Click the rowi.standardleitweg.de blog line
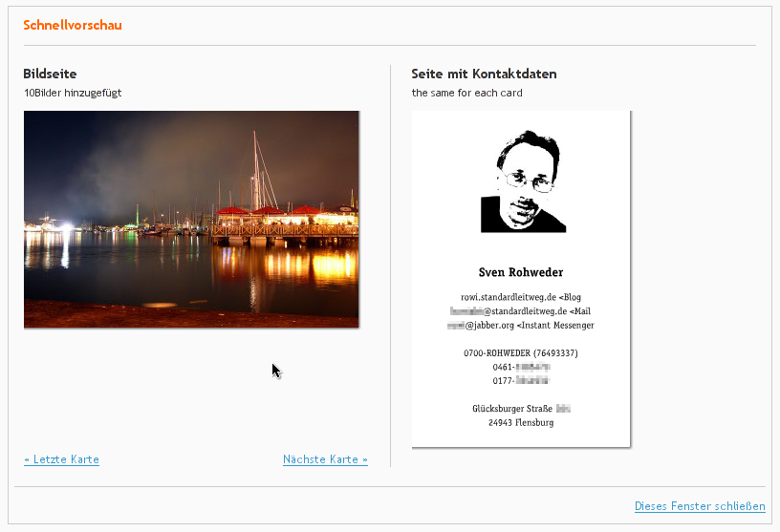This screenshot has height=532, width=780. click(x=521, y=297)
